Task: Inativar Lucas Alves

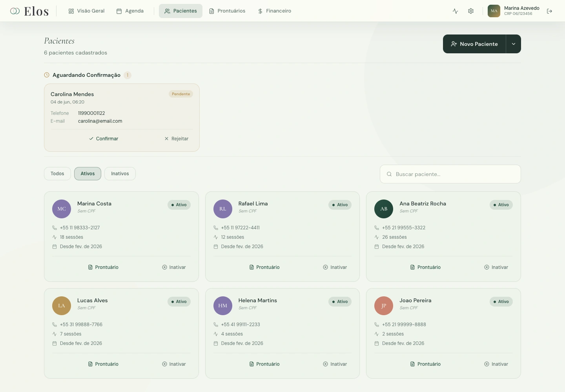Action: 174,364
